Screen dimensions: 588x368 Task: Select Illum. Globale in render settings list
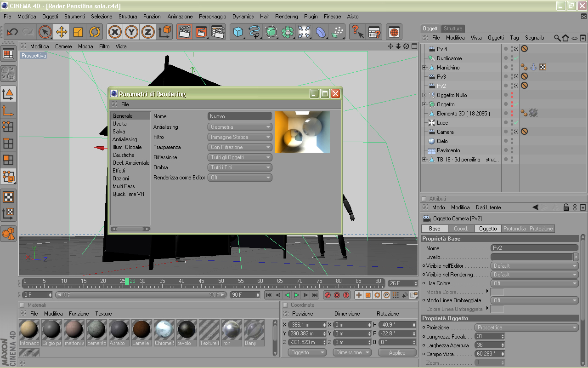coord(127,147)
